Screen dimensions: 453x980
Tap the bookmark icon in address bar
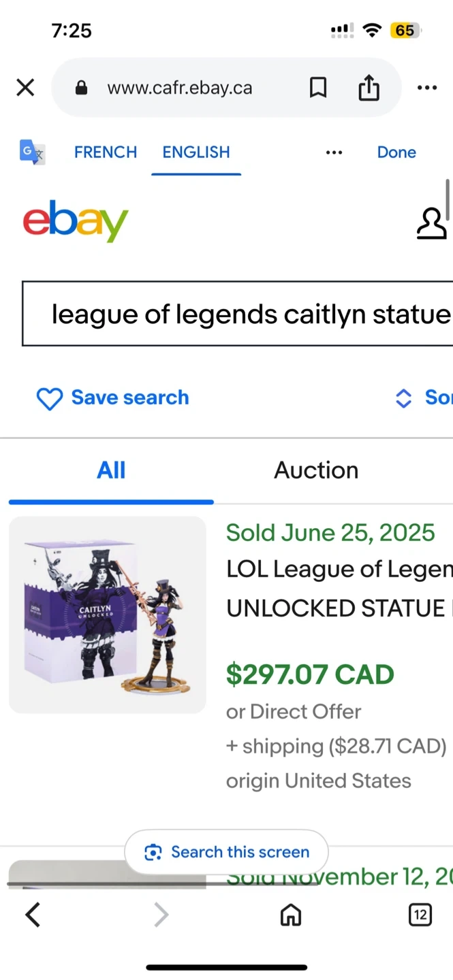(318, 87)
